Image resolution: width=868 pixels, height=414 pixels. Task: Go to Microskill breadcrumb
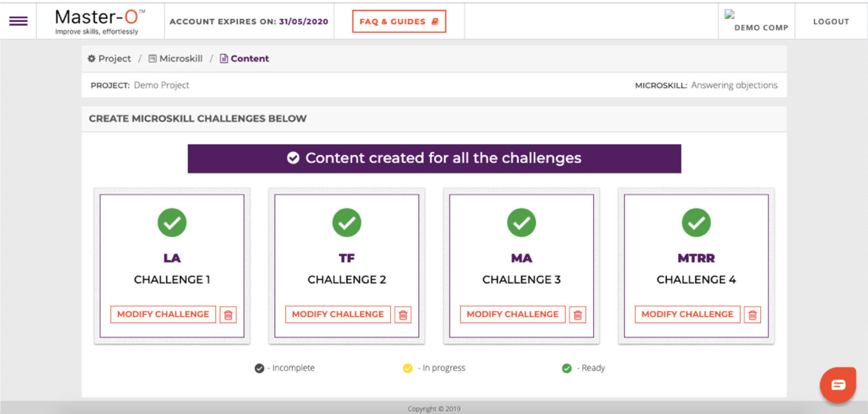pyautogui.click(x=175, y=58)
